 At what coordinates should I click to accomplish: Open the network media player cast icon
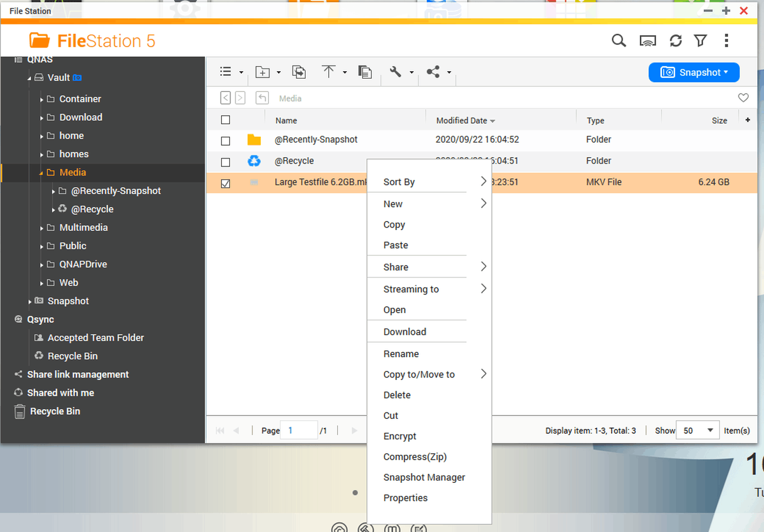click(x=648, y=41)
